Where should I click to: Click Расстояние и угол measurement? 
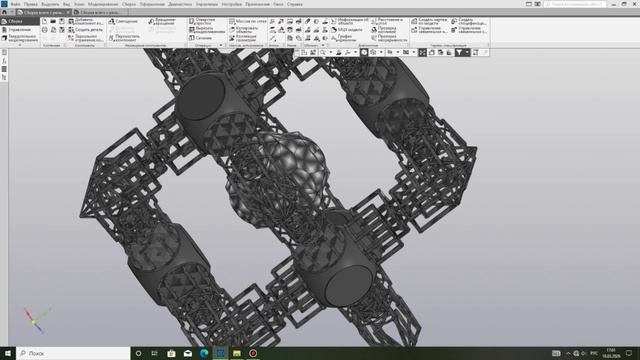click(x=387, y=21)
